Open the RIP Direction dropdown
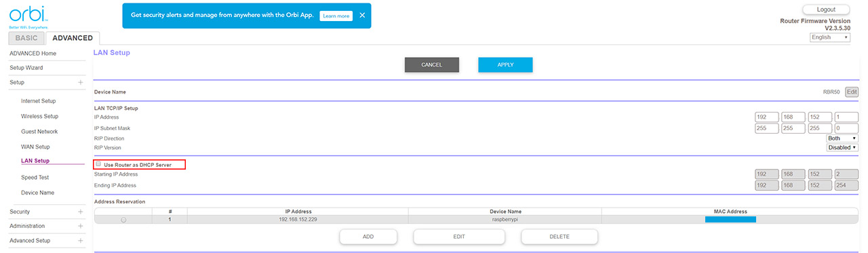Screen dimensions: 868x253 point(842,138)
